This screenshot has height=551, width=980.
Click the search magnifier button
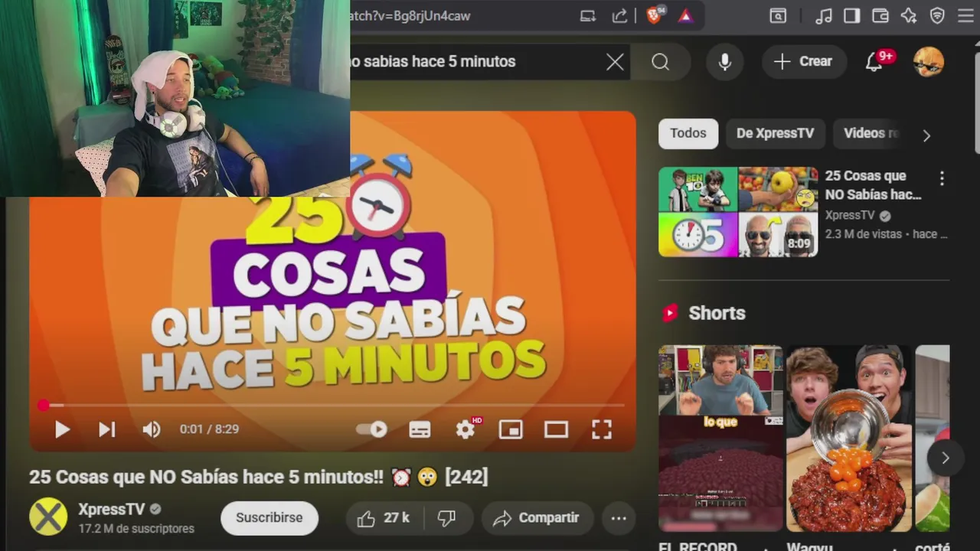pyautogui.click(x=660, y=62)
